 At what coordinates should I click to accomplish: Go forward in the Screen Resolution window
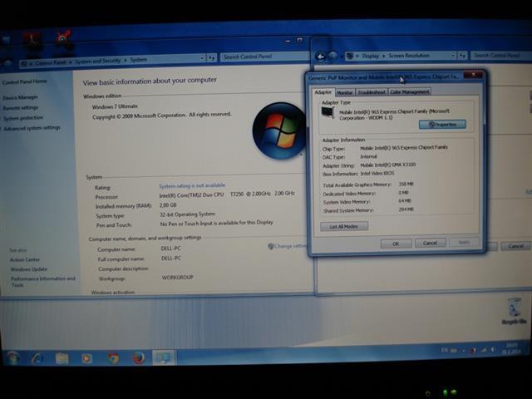(x=333, y=56)
